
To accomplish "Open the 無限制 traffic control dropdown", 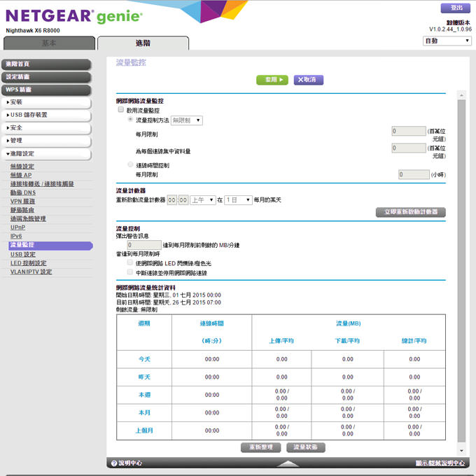I will [x=187, y=120].
